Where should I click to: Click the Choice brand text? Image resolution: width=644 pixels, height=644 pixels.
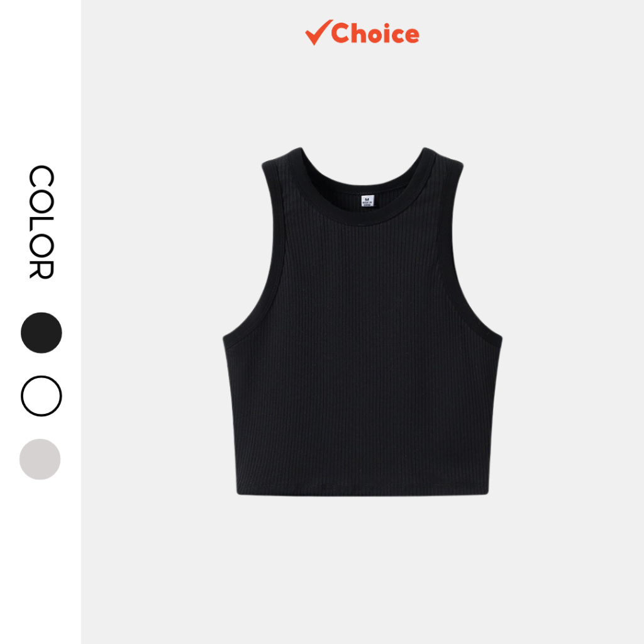point(375,33)
